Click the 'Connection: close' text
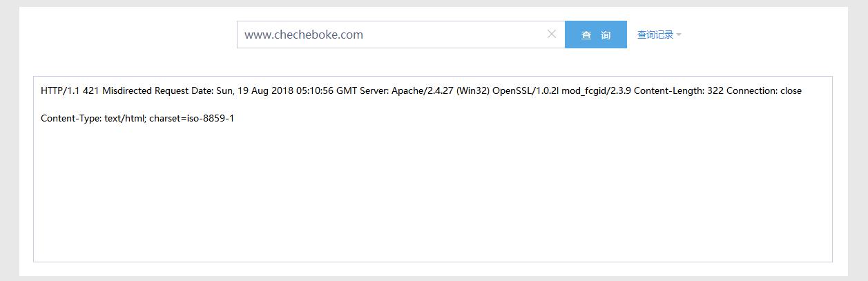 764,90
